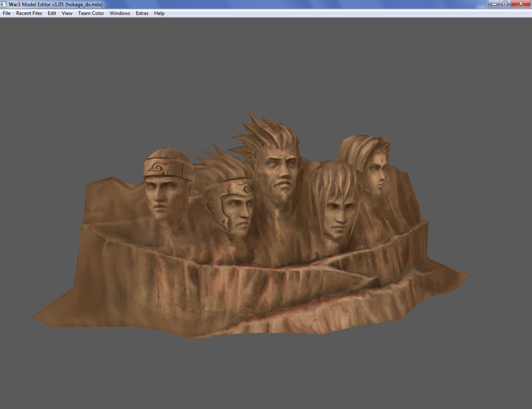Open the Edit menu

(52, 13)
